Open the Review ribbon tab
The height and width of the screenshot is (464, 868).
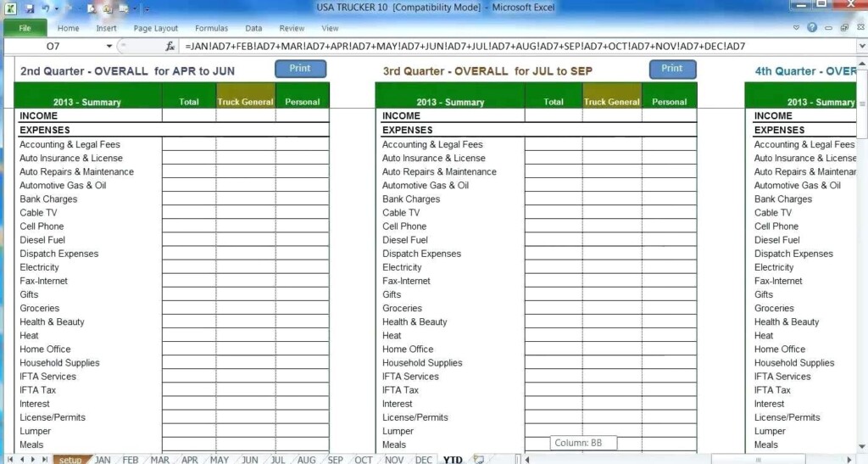[x=292, y=28]
